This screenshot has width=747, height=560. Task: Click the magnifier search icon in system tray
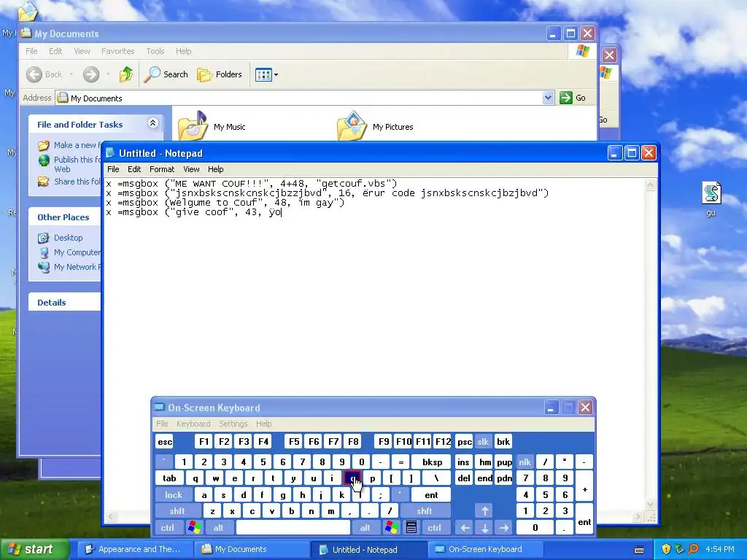(693, 549)
